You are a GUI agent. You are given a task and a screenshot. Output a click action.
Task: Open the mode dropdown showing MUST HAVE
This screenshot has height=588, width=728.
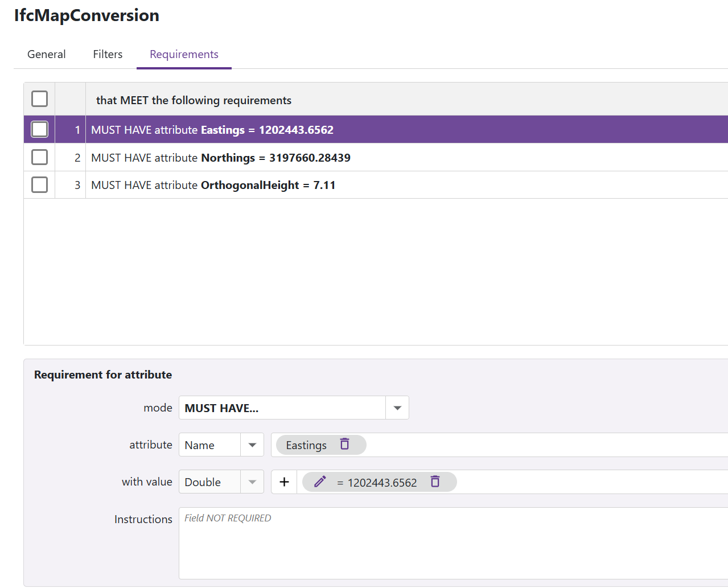pyautogui.click(x=397, y=408)
